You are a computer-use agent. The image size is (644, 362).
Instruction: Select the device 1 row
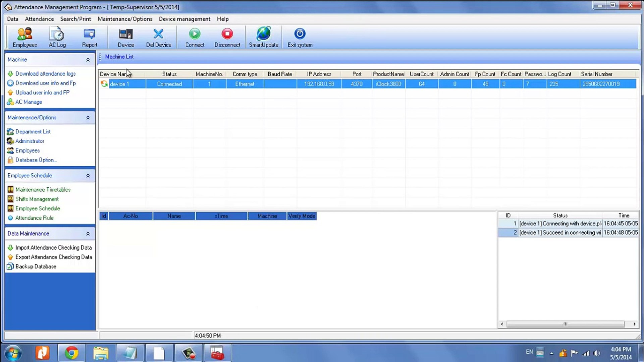[x=368, y=84]
